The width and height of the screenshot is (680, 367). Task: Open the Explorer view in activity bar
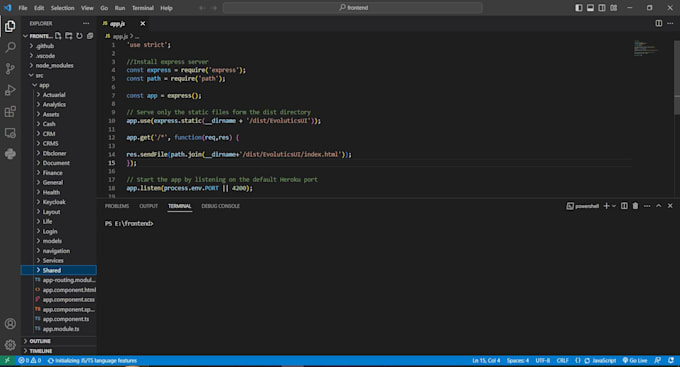pyautogui.click(x=10, y=26)
